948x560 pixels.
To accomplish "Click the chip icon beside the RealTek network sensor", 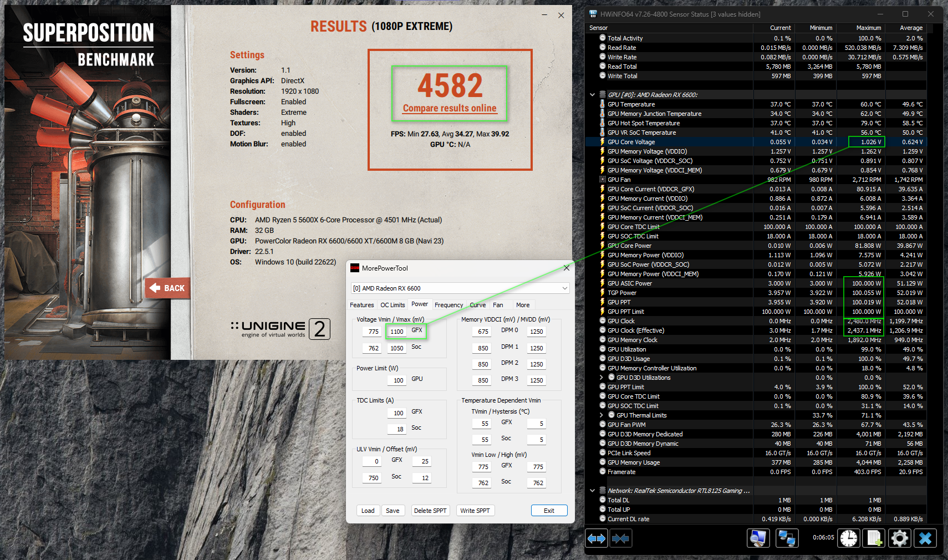I will coord(603,491).
